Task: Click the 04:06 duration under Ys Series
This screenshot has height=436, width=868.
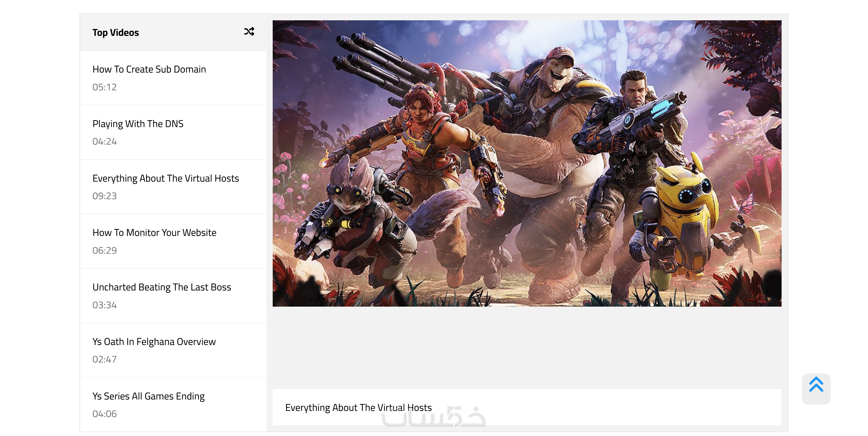Action: coord(104,414)
